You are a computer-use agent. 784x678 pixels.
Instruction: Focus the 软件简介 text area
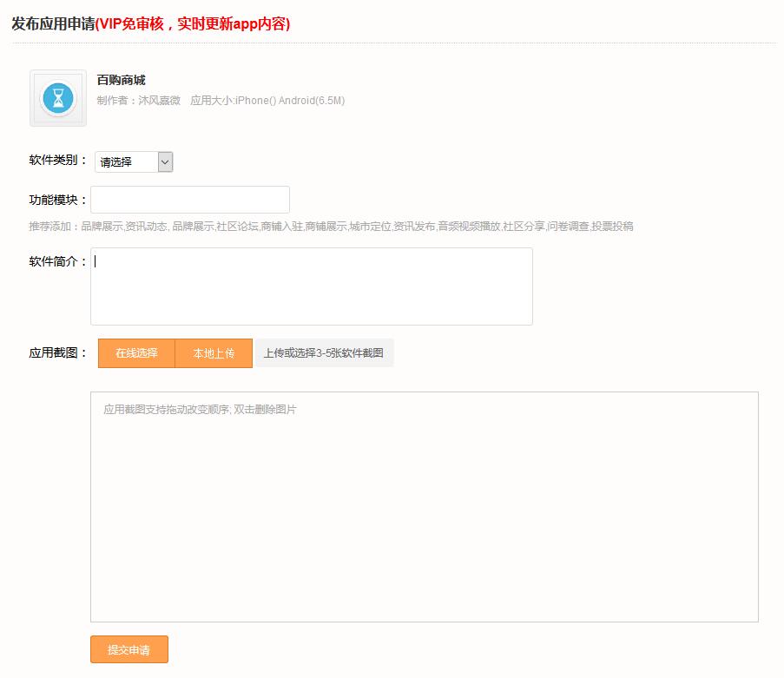coord(311,286)
